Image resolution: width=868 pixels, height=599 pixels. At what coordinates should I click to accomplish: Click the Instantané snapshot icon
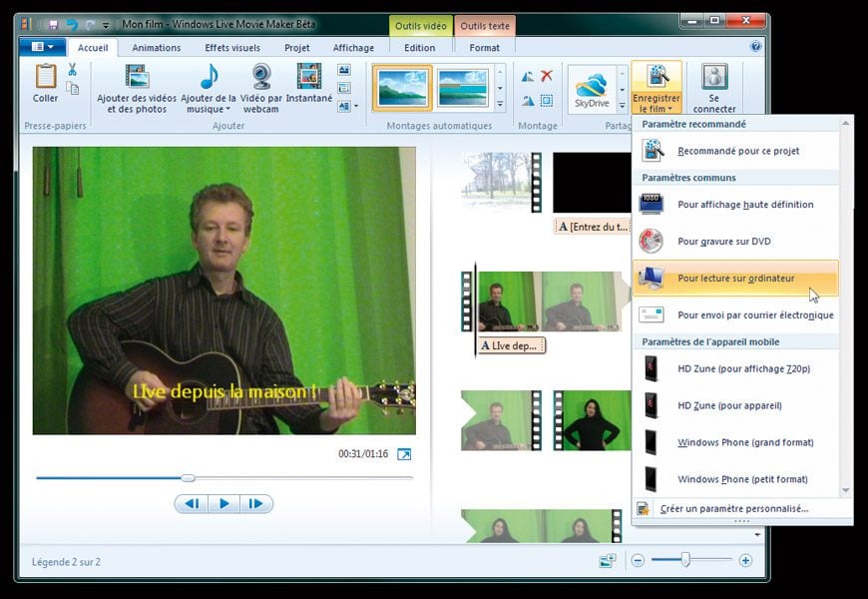[x=309, y=78]
